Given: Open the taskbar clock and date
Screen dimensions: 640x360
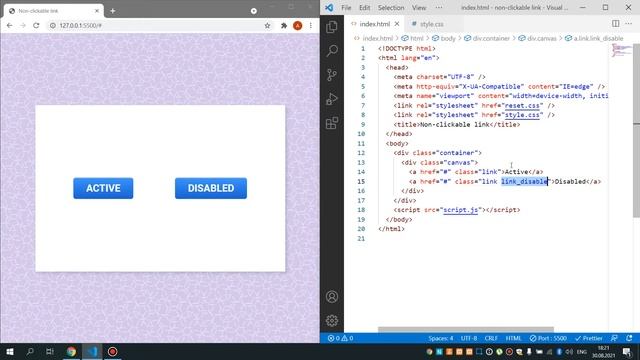Looking at the screenshot, I should [603, 351].
